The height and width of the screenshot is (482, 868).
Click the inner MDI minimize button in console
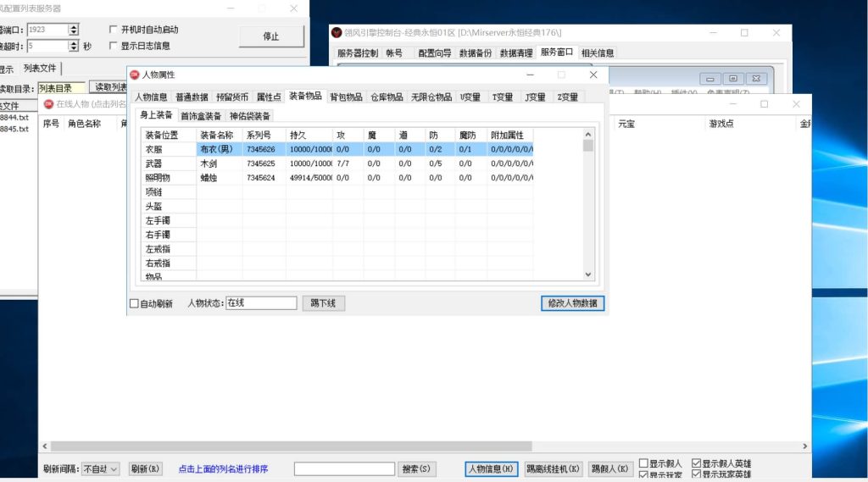tap(710, 79)
